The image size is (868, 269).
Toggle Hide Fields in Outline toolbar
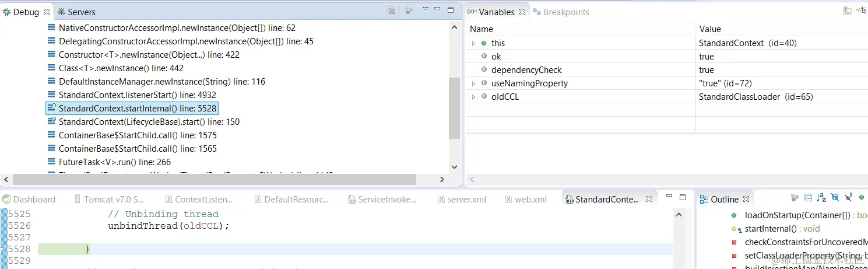click(x=835, y=198)
